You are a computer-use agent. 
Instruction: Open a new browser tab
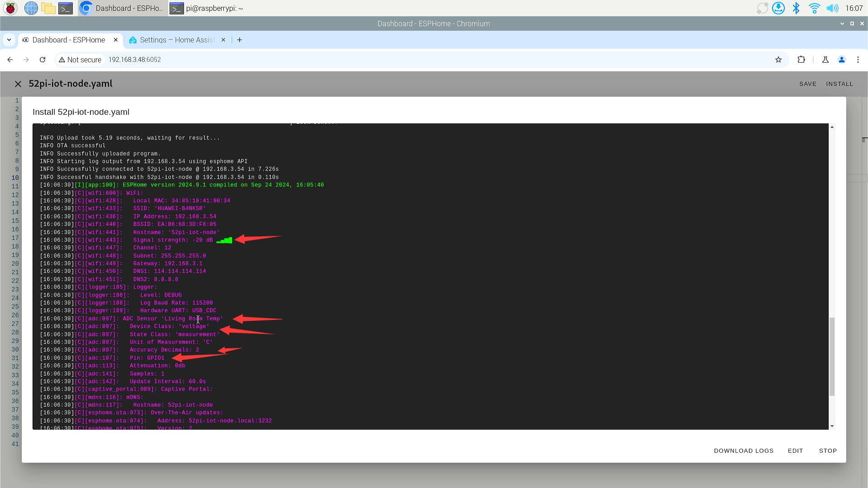pos(240,40)
